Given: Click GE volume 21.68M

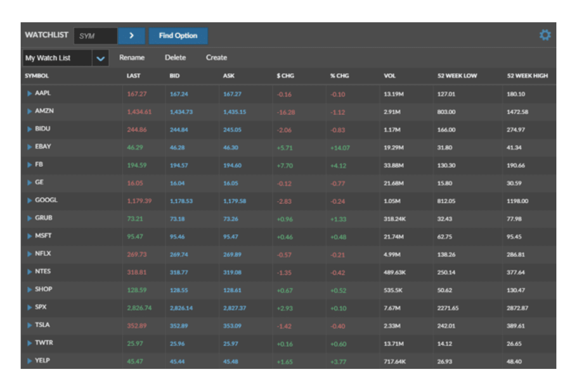Looking at the screenshot, I should (394, 183).
